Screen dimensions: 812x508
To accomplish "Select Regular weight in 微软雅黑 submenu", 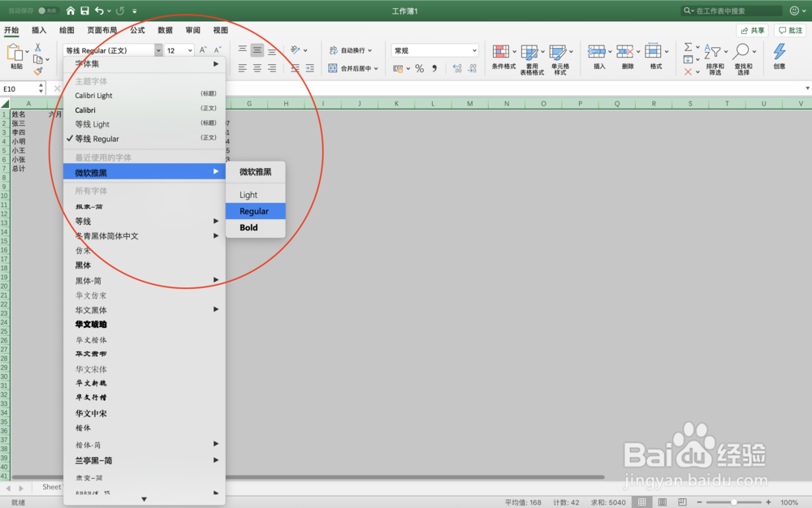I will pos(255,211).
